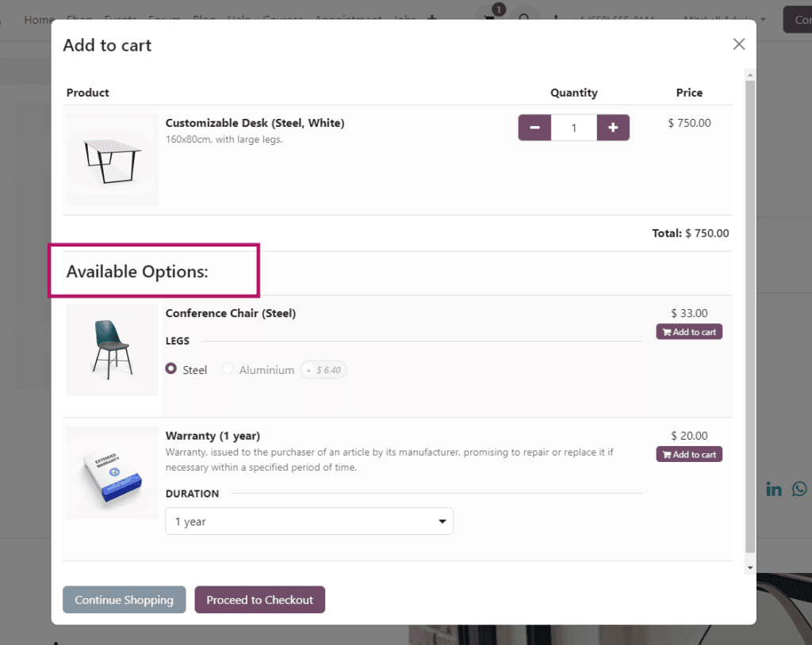812x645 pixels.
Task: Click the Conference Chair product image
Action: click(112, 349)
